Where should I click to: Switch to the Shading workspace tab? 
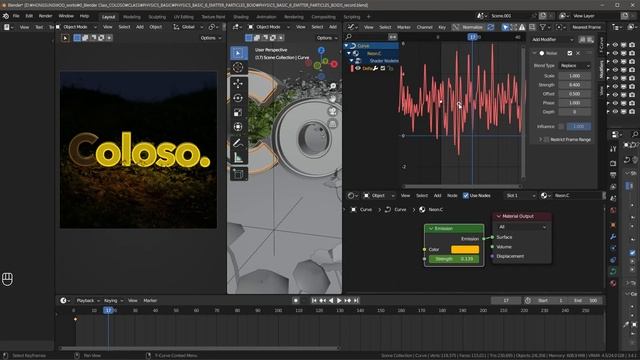click(241, 17)
